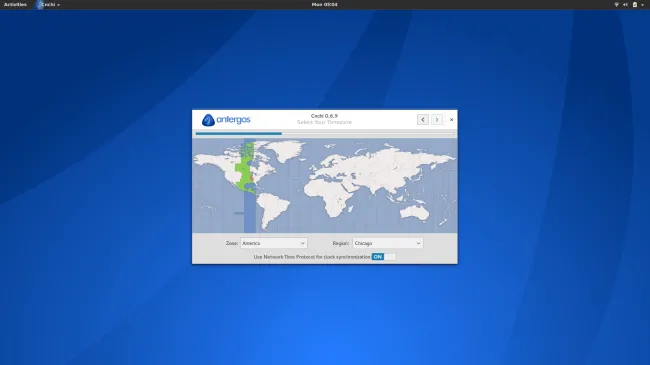This screenshot has height=365, width=650.
Task: Open the clock and calendar panel
Action: (325, 5)
